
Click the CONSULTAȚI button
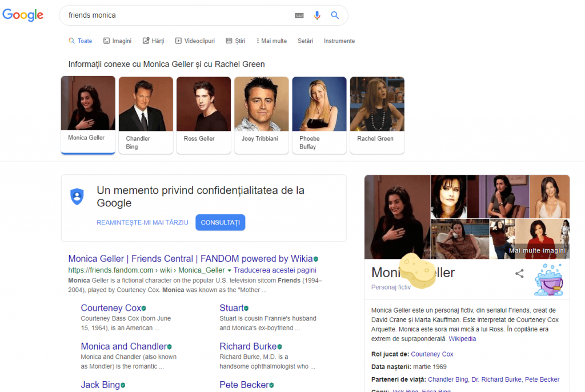(221, 222)
